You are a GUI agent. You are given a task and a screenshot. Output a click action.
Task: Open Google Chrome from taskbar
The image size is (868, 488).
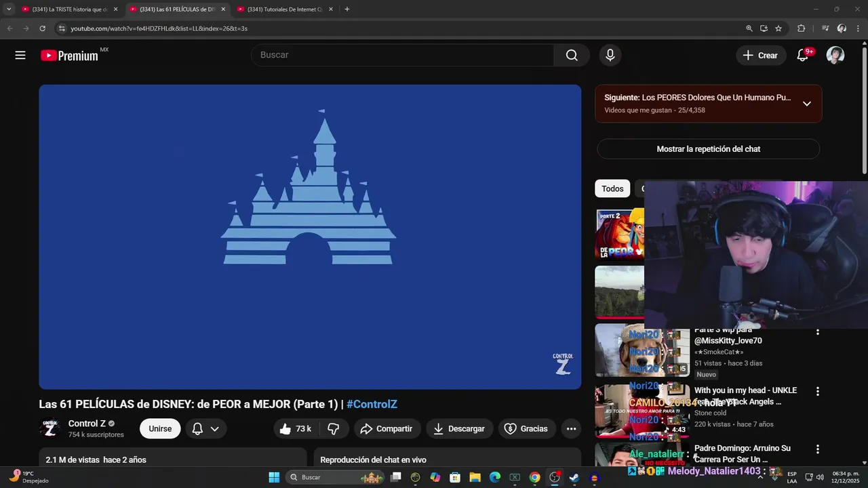[534, 477]
